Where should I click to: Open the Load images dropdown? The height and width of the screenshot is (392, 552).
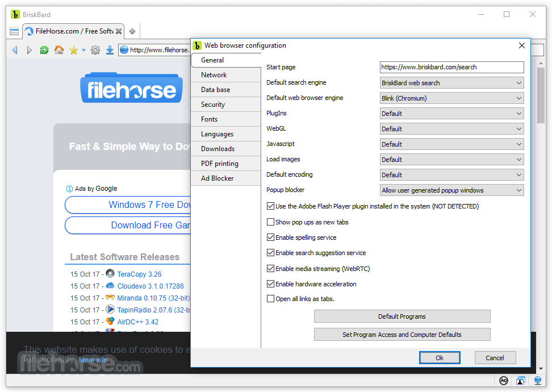click(451, 160)
